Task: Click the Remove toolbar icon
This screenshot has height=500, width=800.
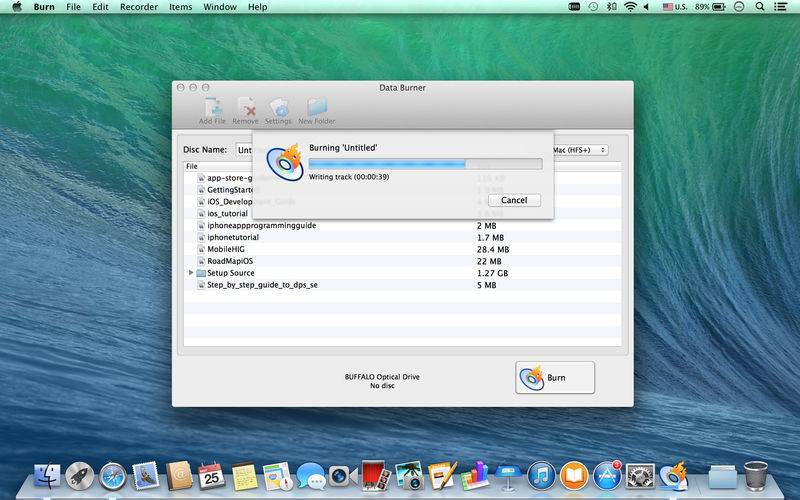Action: 245,111
